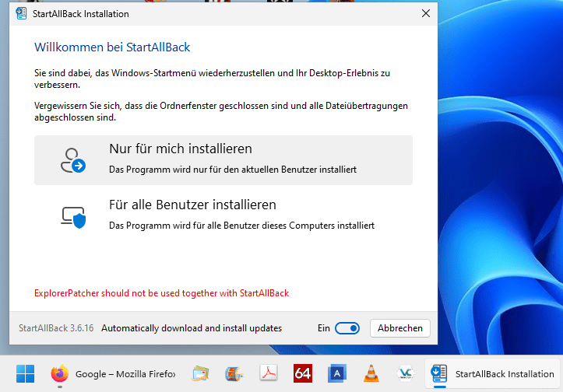The image size is (563, 392).
Task: Open the red 64 taskbar icon
Action: click(x=303, y=373)
